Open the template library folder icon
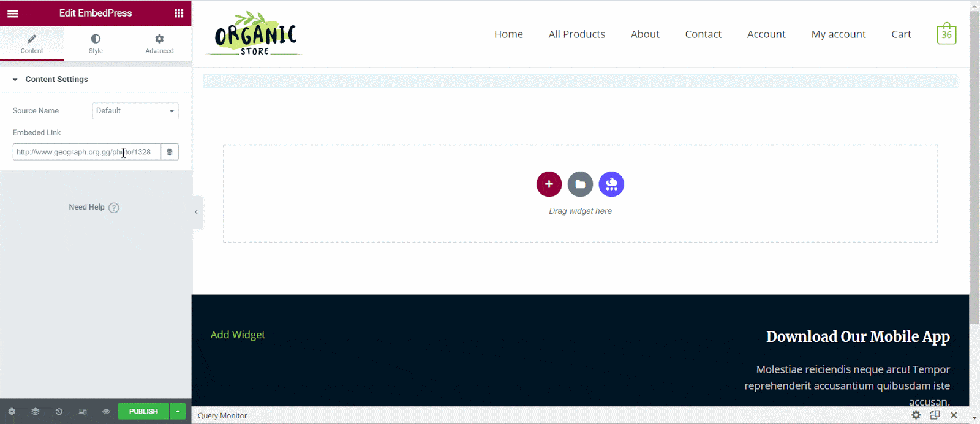 580,184
